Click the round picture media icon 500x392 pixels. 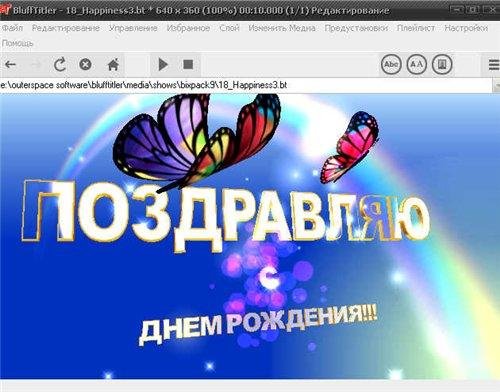(442, 64)
